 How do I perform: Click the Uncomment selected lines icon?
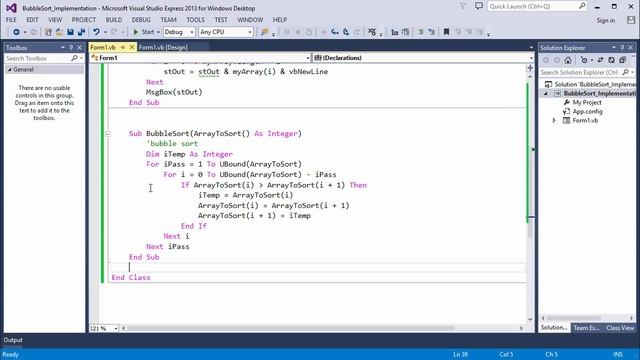[431, 32]
